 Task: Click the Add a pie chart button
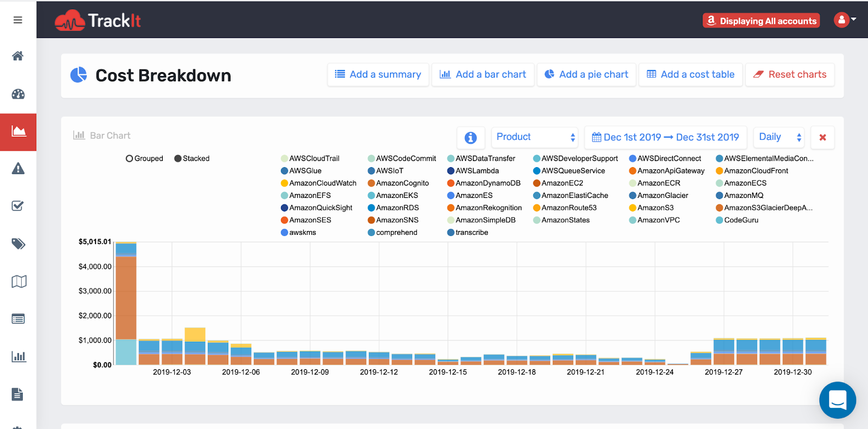point(586,75)
